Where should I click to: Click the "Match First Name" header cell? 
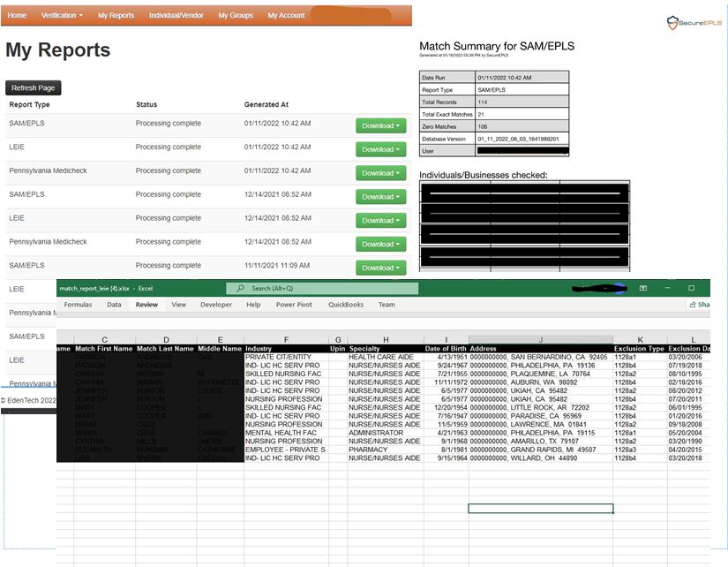[x=104, y=349]
